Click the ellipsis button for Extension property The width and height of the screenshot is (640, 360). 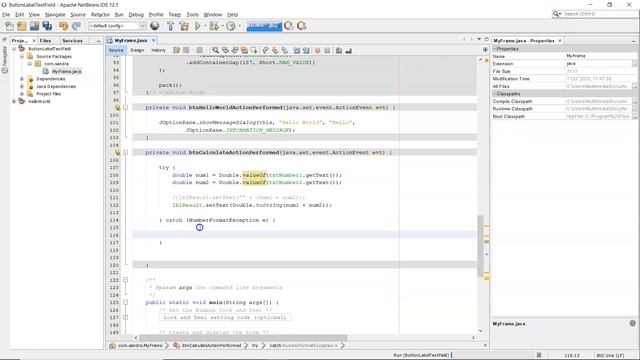(x=635, y=64)
